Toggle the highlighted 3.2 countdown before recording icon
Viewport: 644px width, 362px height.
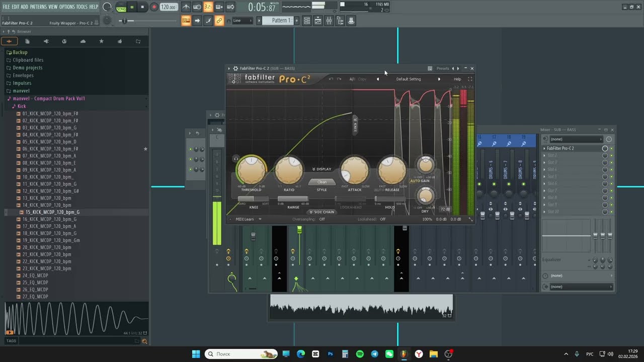[x=208, y=7]
